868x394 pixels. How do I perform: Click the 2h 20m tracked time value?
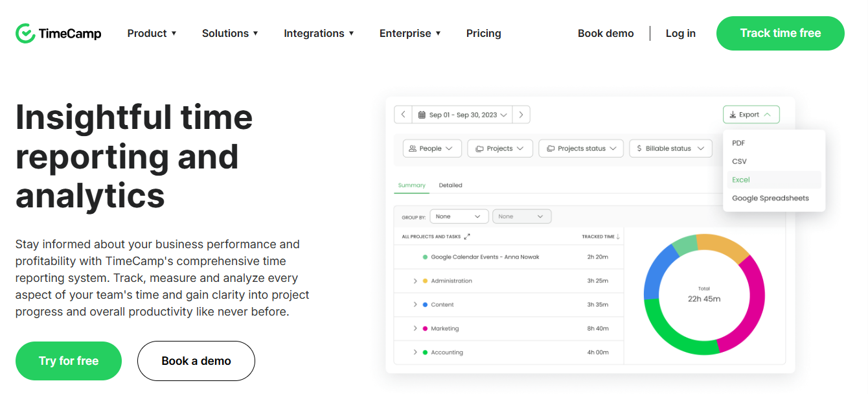[x=598, y=257]
